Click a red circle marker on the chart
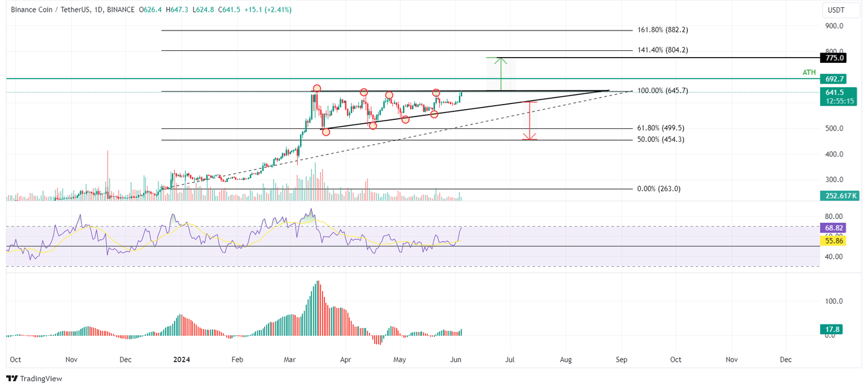The height and width of the screenshot is (389, 868). (317, 88)
